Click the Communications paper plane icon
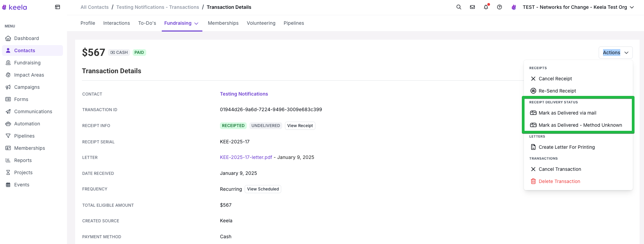 click(8, 111)
